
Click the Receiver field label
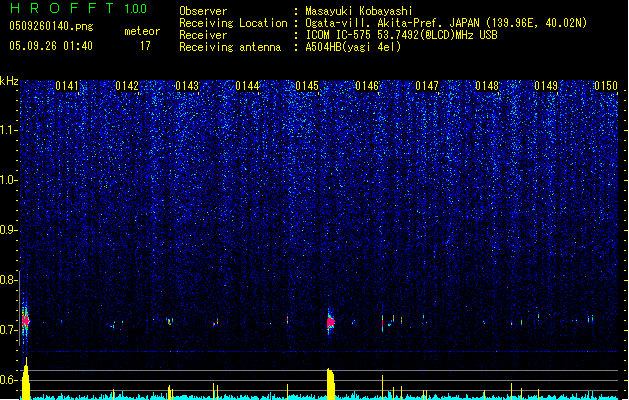[203, 35]
